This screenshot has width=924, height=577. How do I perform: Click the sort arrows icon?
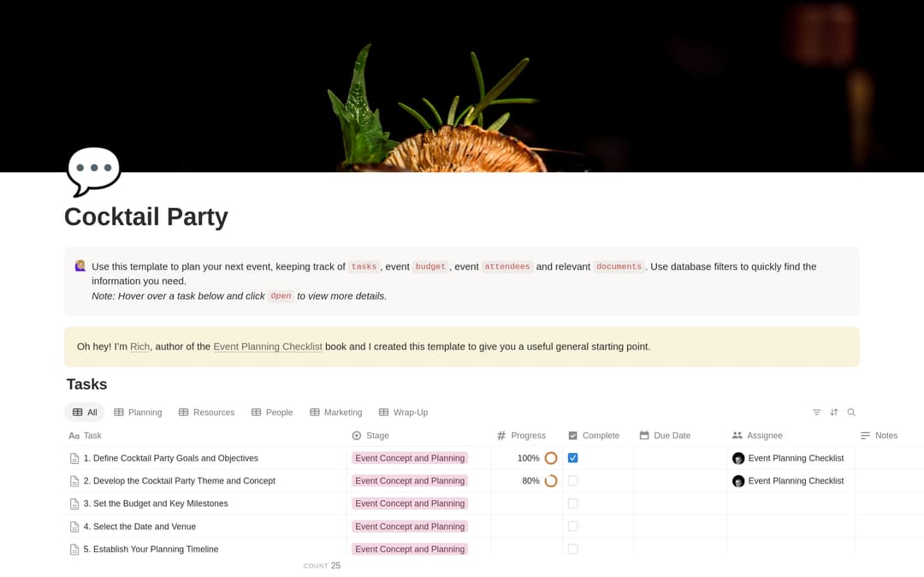[834, 412]
